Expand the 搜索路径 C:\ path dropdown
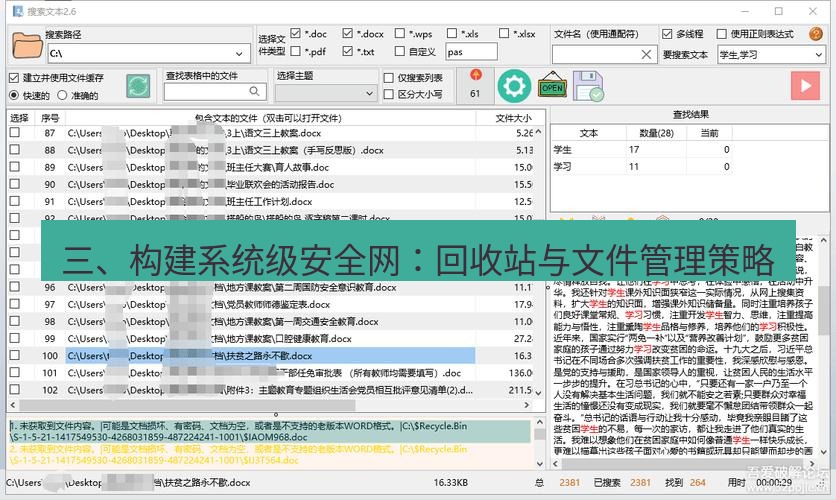836x500 pixels. pyautogui.click(x=239, y=54)
